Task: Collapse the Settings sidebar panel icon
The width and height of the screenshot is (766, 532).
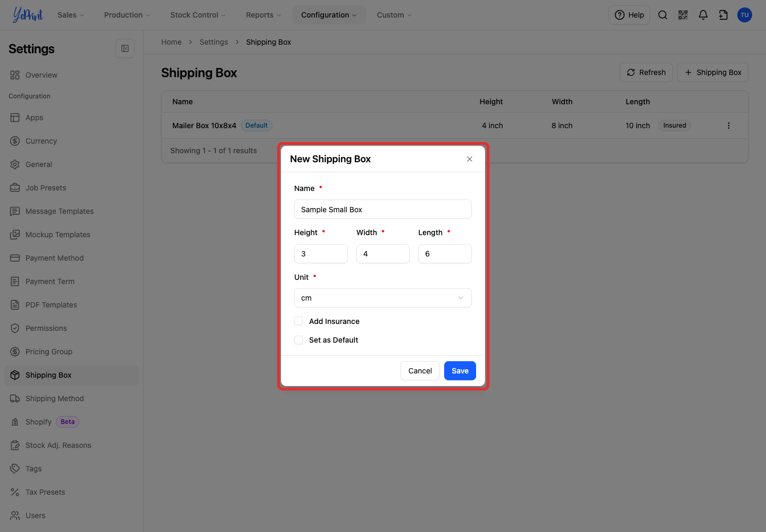Action: coord(125,48)
